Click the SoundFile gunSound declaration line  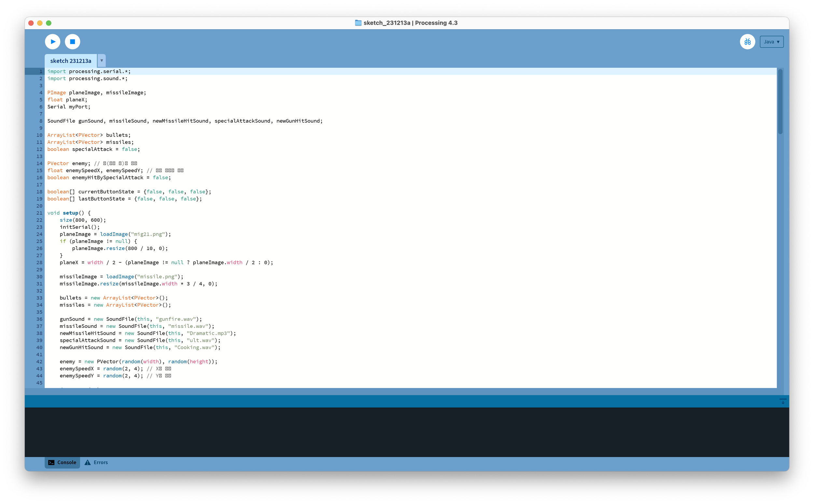pyautogui.click(x=185, y=121)
